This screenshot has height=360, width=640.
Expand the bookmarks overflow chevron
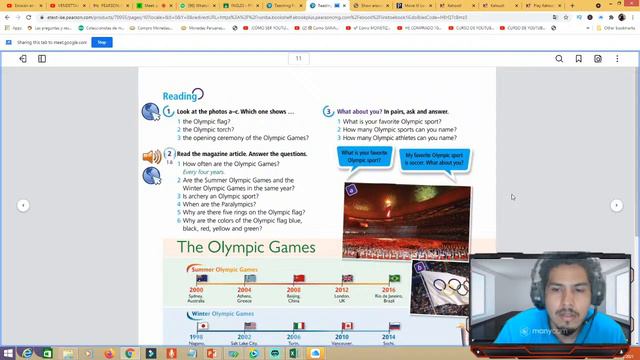[x=588, y=28]
